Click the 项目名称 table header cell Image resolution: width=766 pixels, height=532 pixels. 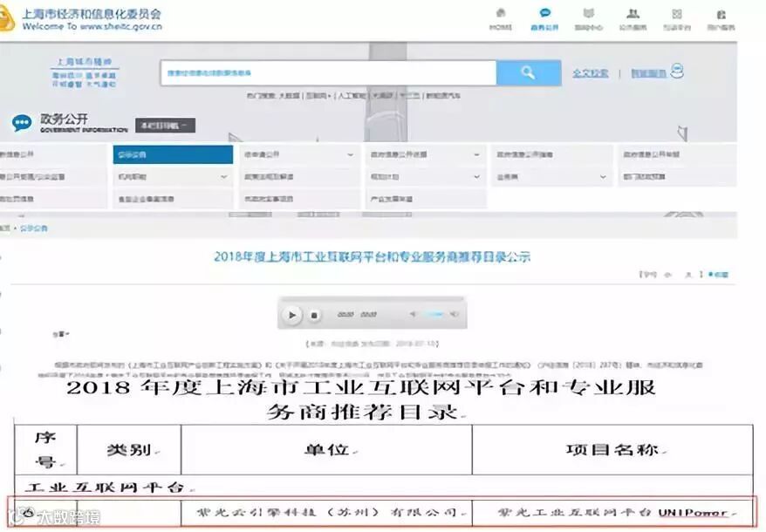(x=612, y=449)
